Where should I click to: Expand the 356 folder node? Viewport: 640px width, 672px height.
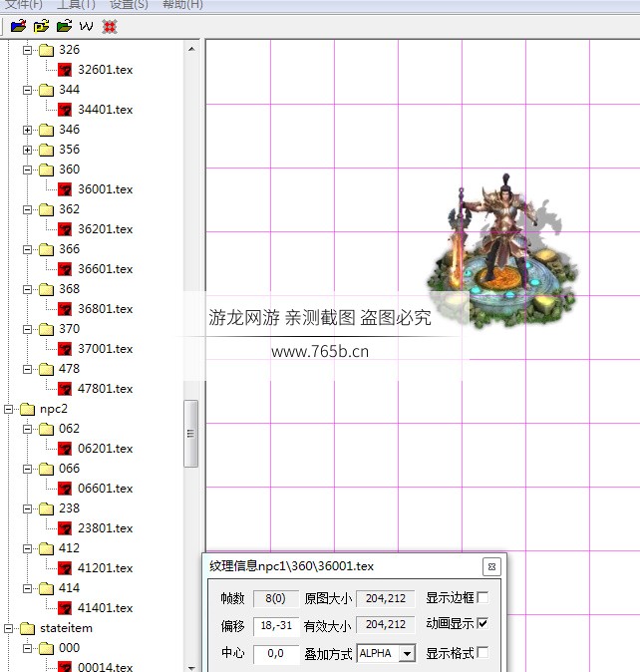[28, 150]
